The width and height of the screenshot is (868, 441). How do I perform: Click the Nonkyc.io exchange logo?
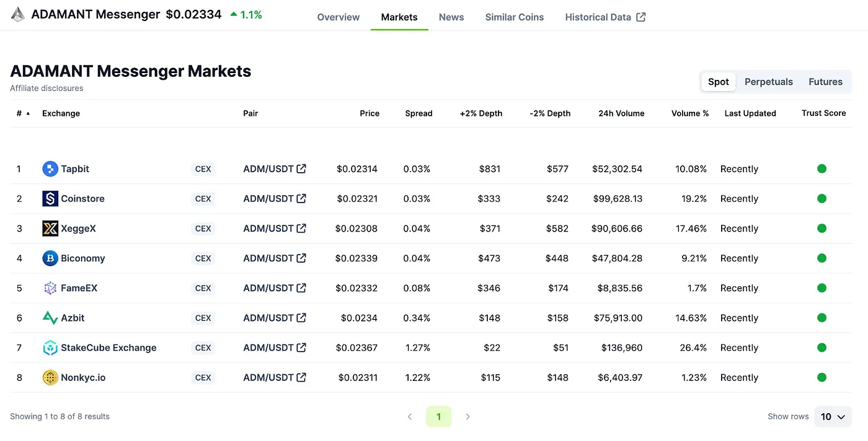pos(50,377)
